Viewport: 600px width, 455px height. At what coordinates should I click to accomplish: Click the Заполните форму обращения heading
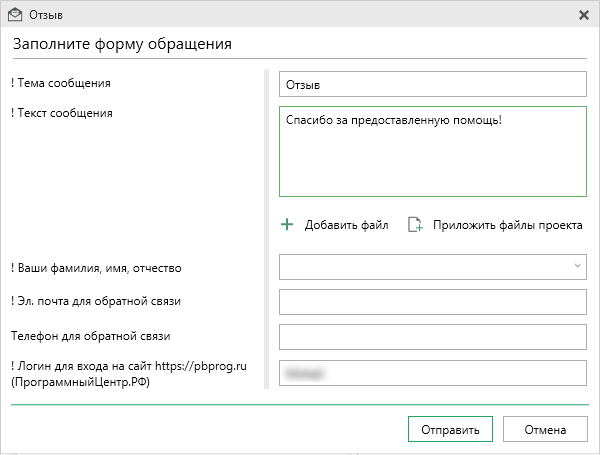122,44
